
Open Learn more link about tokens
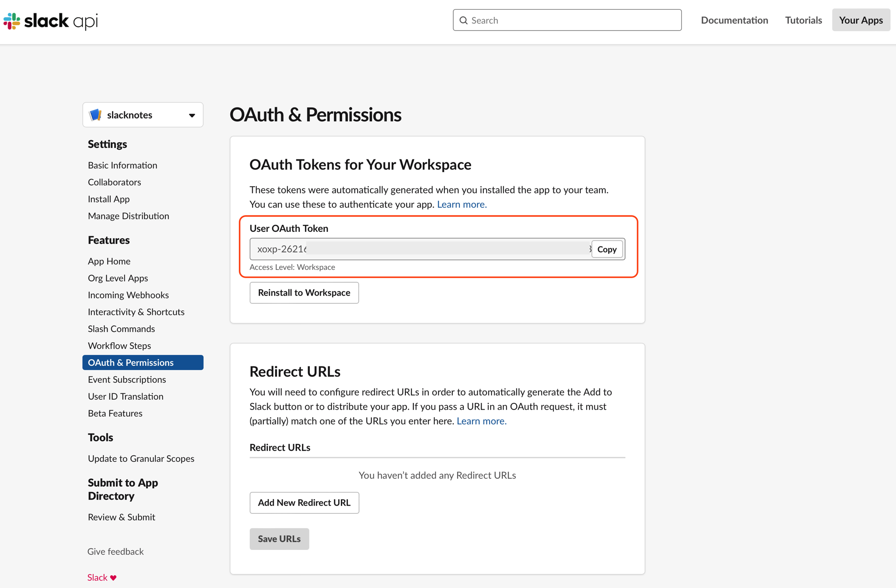point(461,204)
